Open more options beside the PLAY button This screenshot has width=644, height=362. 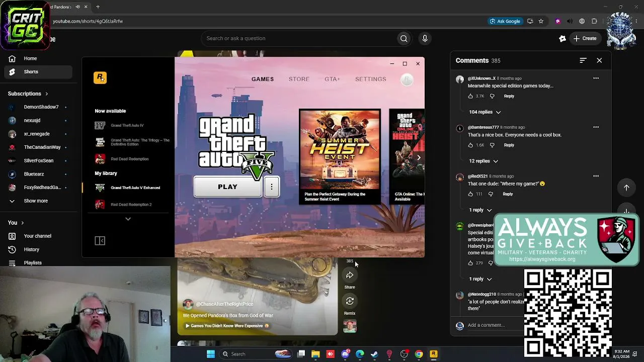pos(272,187)
